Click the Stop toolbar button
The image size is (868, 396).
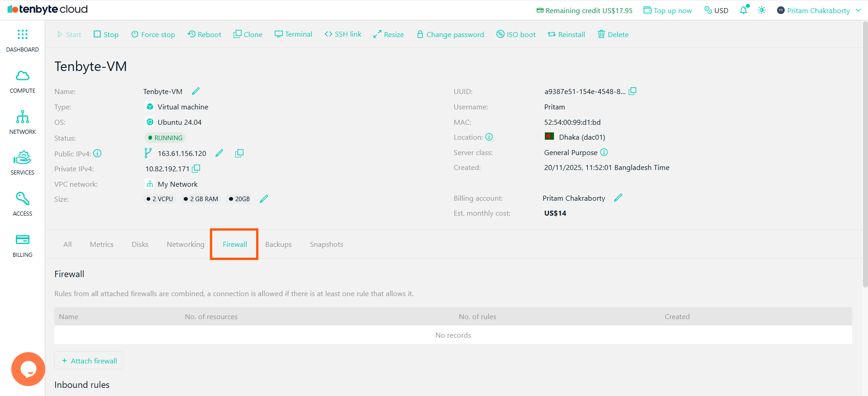click(x=106, y=34)
